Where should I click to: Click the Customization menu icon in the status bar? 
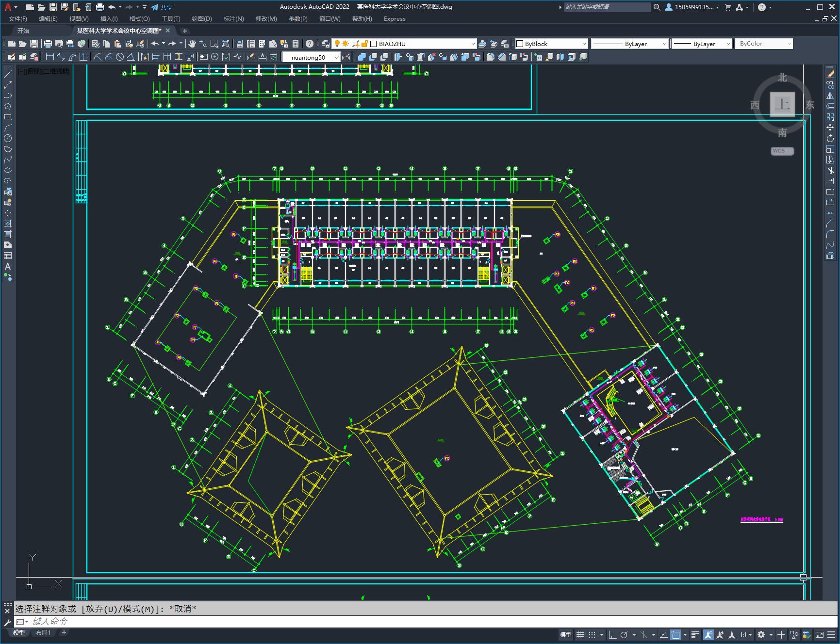[832, 634]
